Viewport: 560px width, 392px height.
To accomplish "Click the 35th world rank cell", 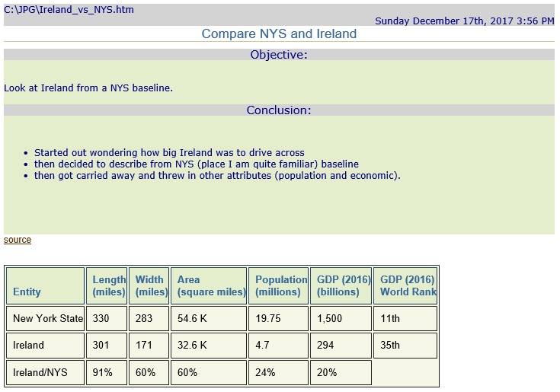I will pos(405,346).
